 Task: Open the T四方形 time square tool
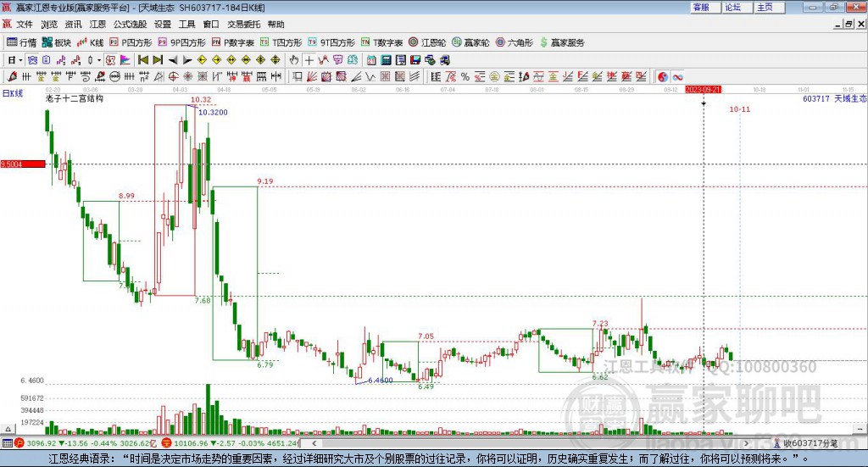281,42
